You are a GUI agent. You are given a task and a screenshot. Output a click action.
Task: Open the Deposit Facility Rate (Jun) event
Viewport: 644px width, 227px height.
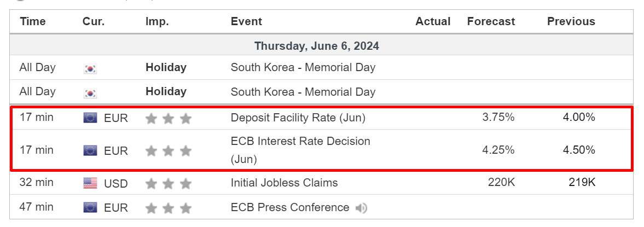pyautogui.click(x=298, y=118)
